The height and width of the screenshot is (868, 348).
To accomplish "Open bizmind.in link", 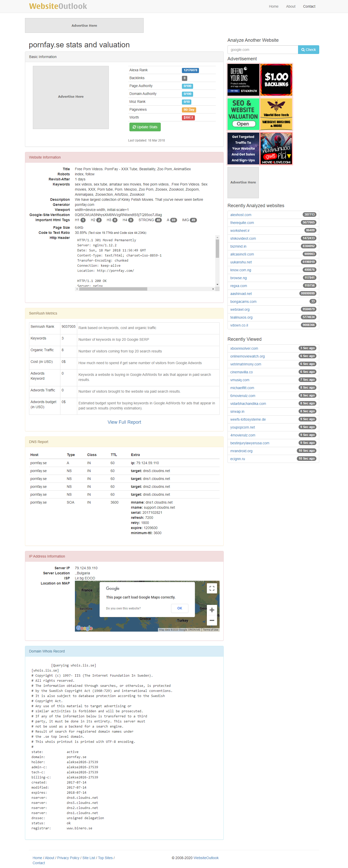I will click(238, 246).
